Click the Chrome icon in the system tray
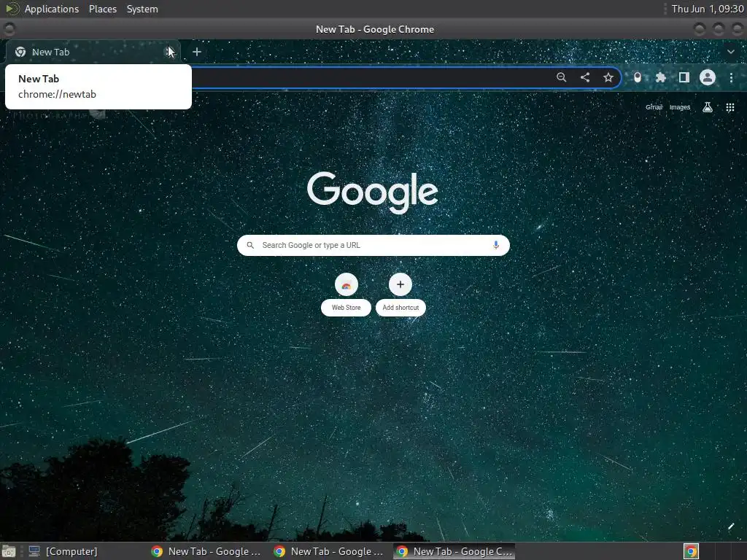 691,551
